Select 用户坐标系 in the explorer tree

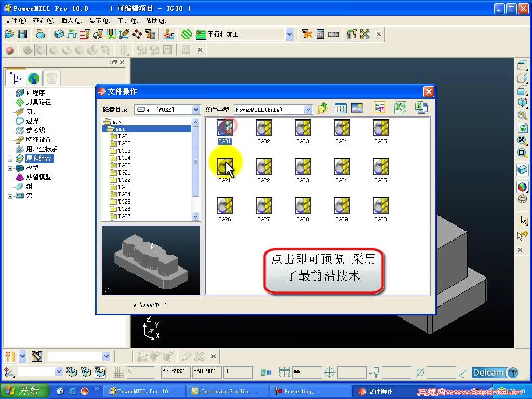click(x=42, y=149)
